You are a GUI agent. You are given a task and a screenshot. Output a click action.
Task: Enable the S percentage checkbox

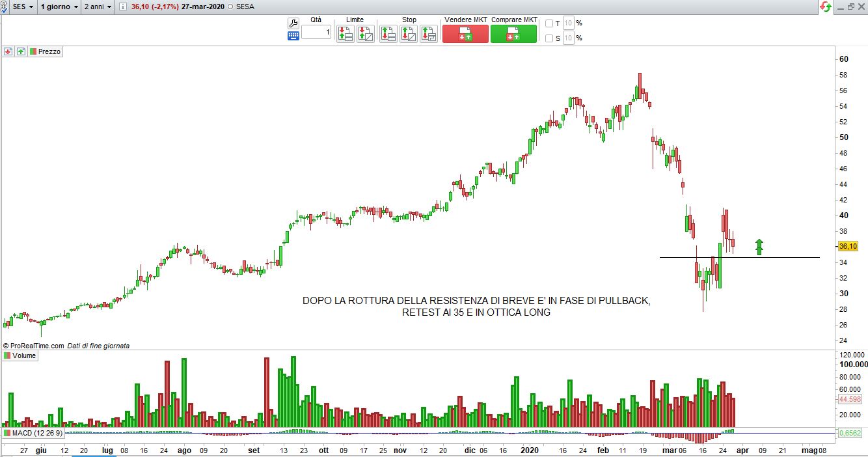click(x=549, y=38)
